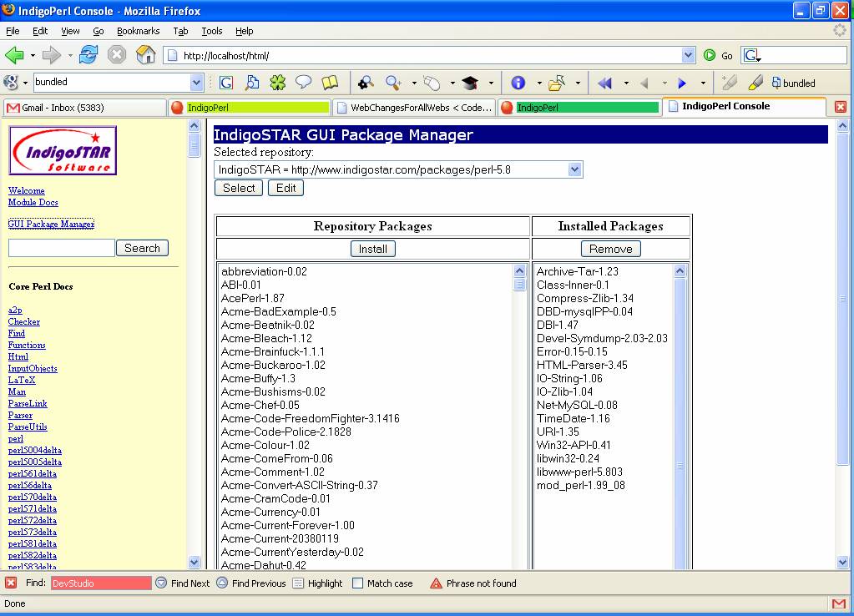Click the Google toolbar Info icon
The image size is (854, 616).
pos(518,83)
